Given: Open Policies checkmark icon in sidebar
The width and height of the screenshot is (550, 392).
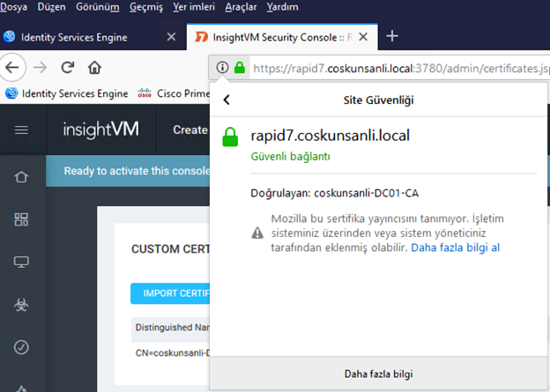Looking at the screenshot, I should point(21,347).
